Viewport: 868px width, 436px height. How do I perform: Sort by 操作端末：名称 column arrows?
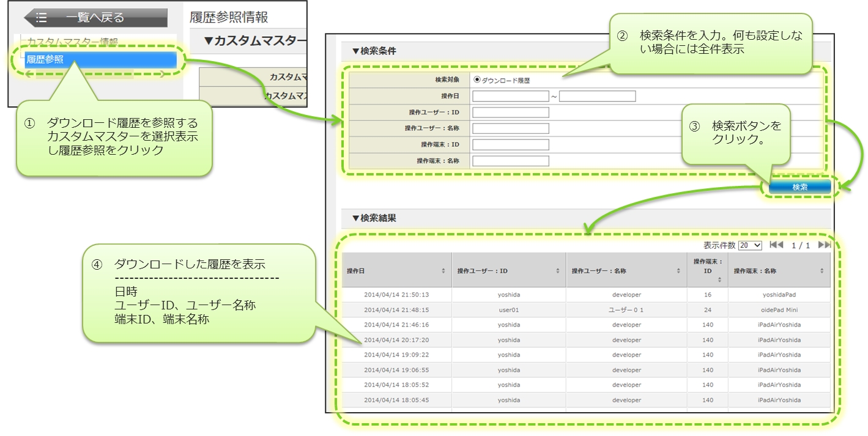(822, 271)
